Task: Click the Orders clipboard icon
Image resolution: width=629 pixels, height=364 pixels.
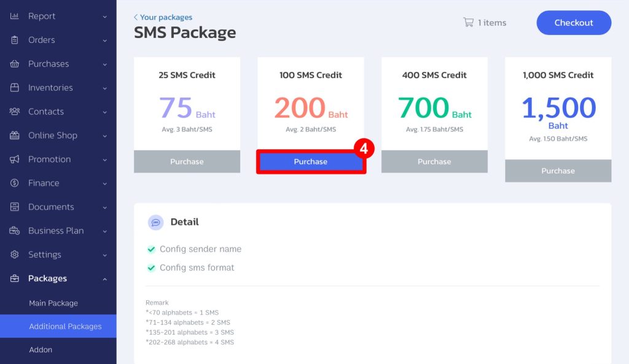Action: (x=15, y=40)
